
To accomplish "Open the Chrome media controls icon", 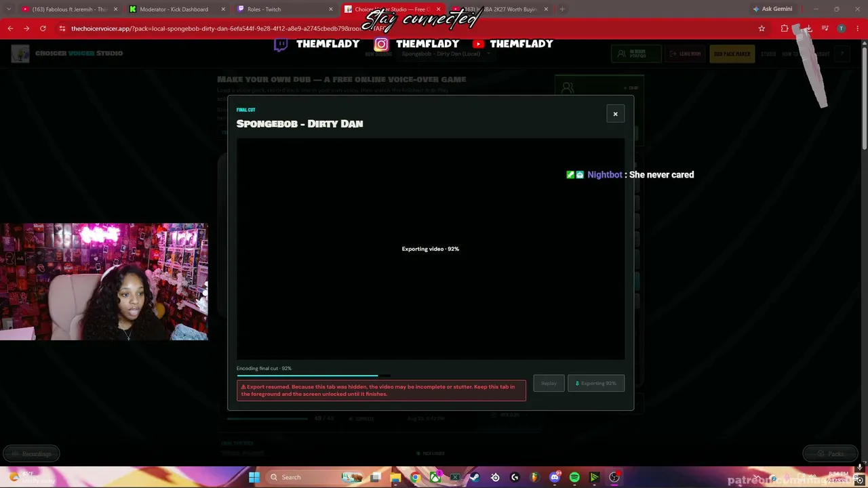I will pos(825,28).
